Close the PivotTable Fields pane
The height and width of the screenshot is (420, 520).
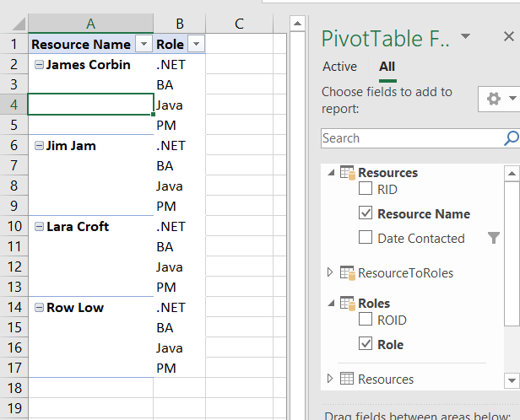tap(508, 37)
